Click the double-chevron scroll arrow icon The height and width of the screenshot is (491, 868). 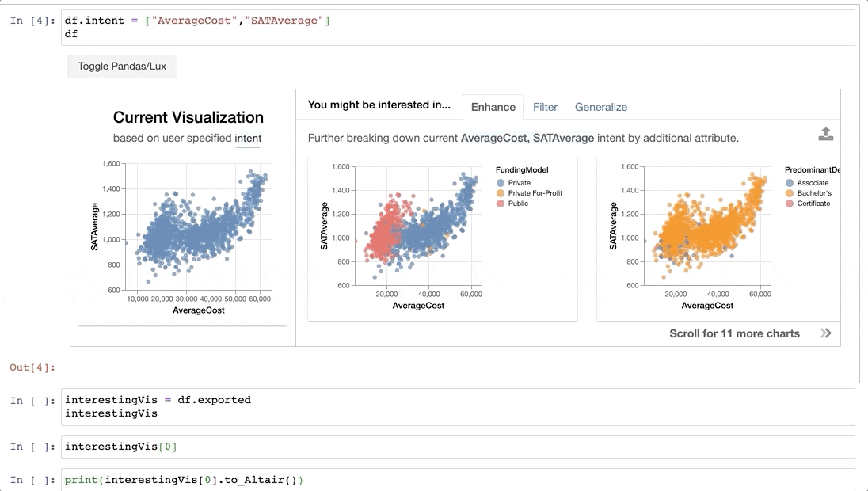[826, 333]
